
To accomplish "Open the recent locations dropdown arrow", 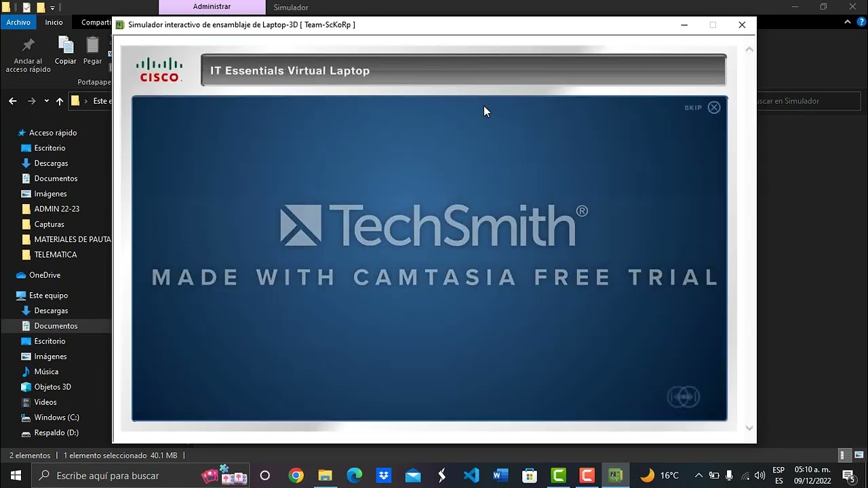I will click(x=46, y=101).
